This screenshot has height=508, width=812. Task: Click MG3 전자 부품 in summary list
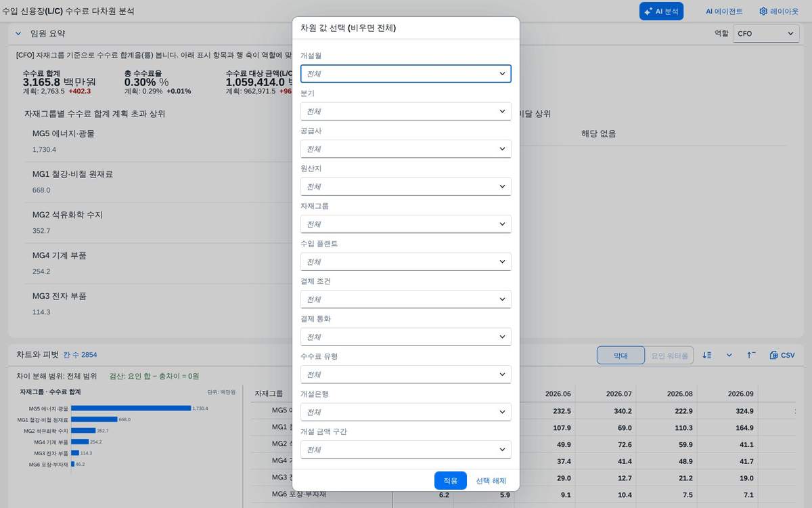point(60,296)
